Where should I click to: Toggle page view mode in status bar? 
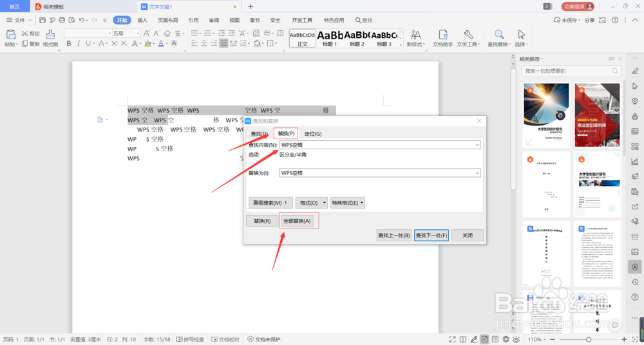point(485,339)
